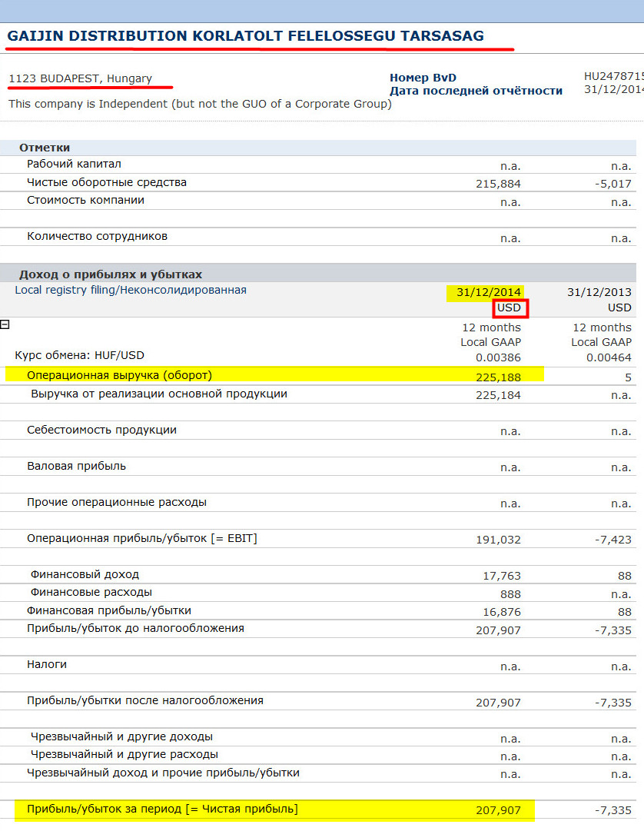Select EBIT value 191,032
This screenshot has width=644, height=831.
point(498,540)
